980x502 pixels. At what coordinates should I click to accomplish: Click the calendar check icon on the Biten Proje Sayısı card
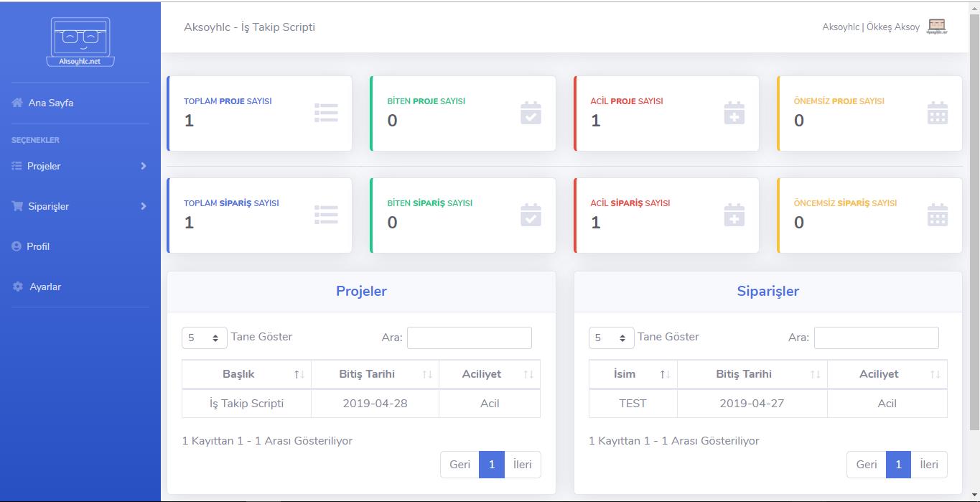pyautogui.click(x=531, y=113)
